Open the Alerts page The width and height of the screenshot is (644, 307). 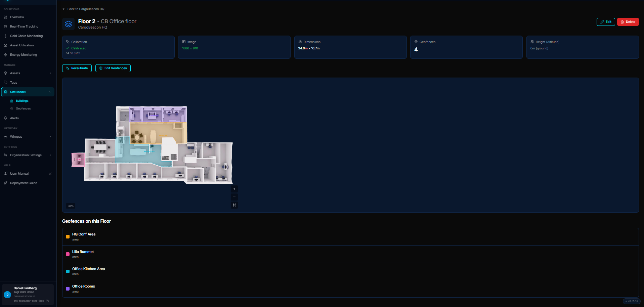[14, 118]
